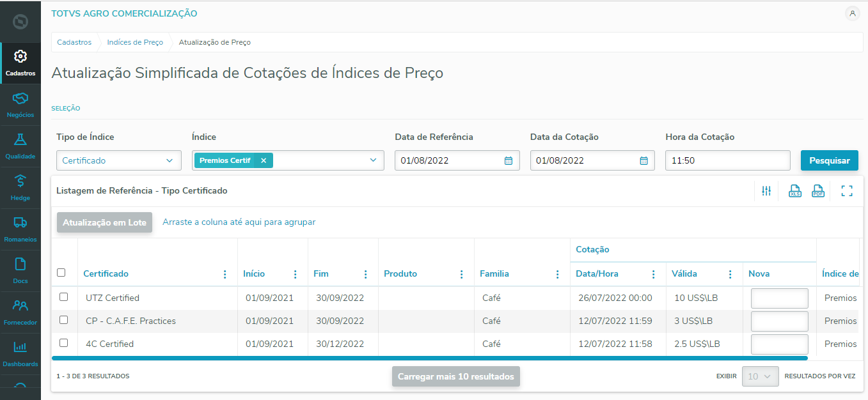Open the Tipo de Índice dropdown
The image size is (868, 400).
119,160
